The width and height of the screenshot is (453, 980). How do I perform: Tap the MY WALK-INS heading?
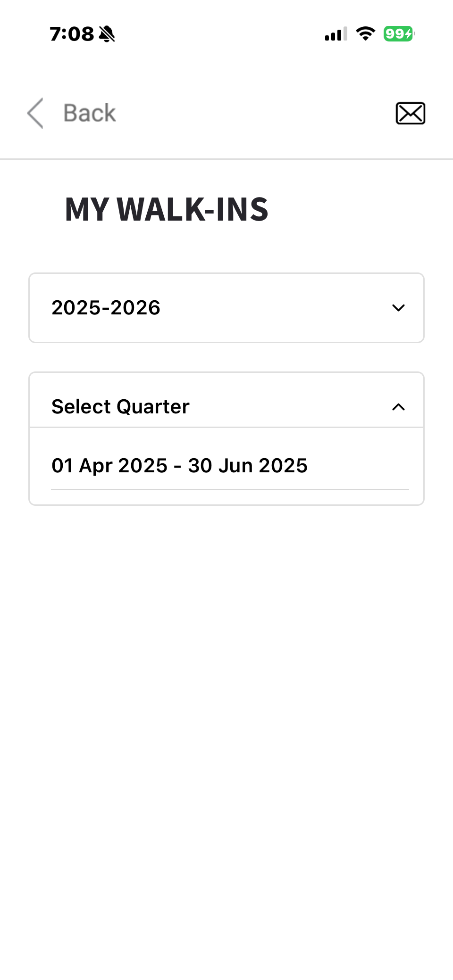pos(167,209)
